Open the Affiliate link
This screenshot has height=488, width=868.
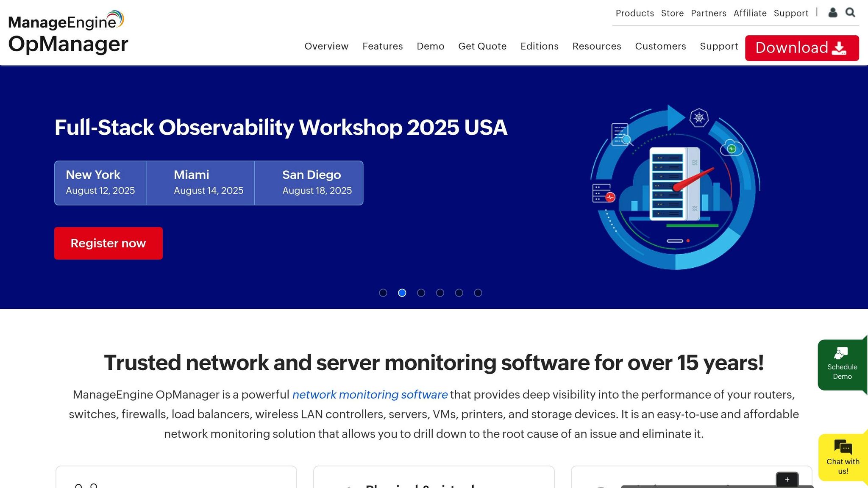click(x=750, y=13)
